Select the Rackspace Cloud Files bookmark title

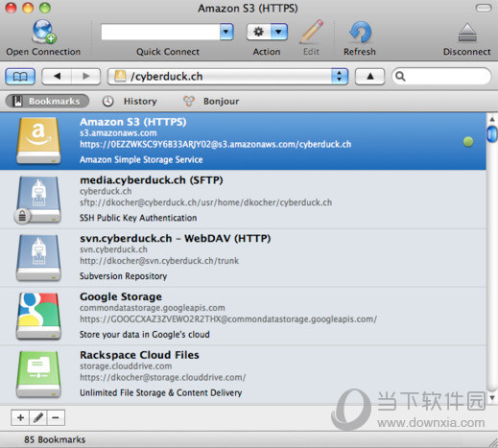tap(139, 355)
